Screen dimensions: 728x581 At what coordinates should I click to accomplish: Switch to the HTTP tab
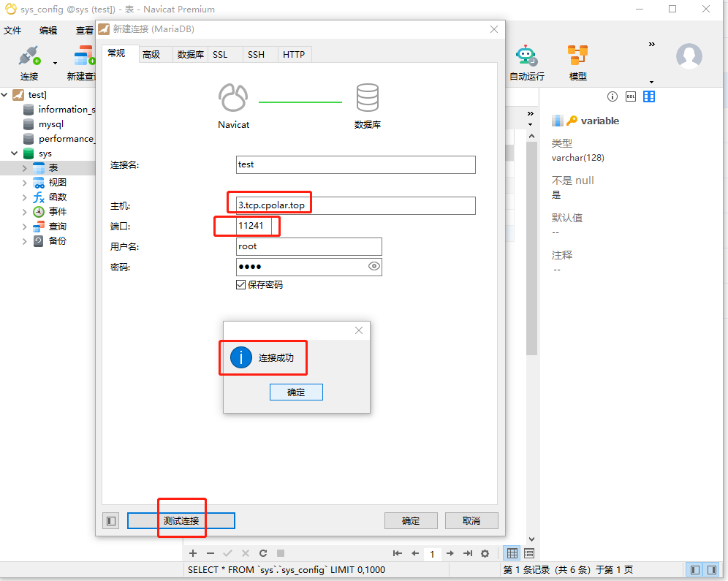click(x=294, y=54)
